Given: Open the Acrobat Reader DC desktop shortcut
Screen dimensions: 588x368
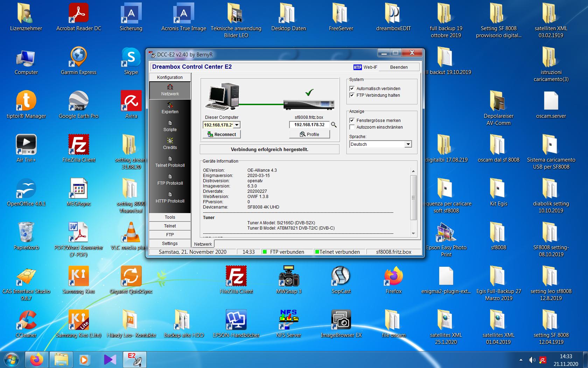Looking at the screenshot, I should (x=79, y=18).
